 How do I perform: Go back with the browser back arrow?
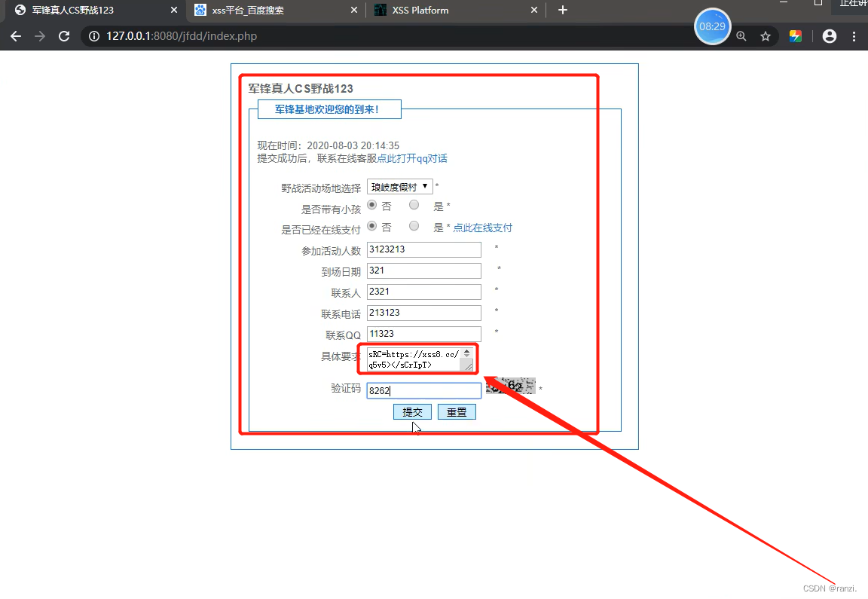pos(16,36)
